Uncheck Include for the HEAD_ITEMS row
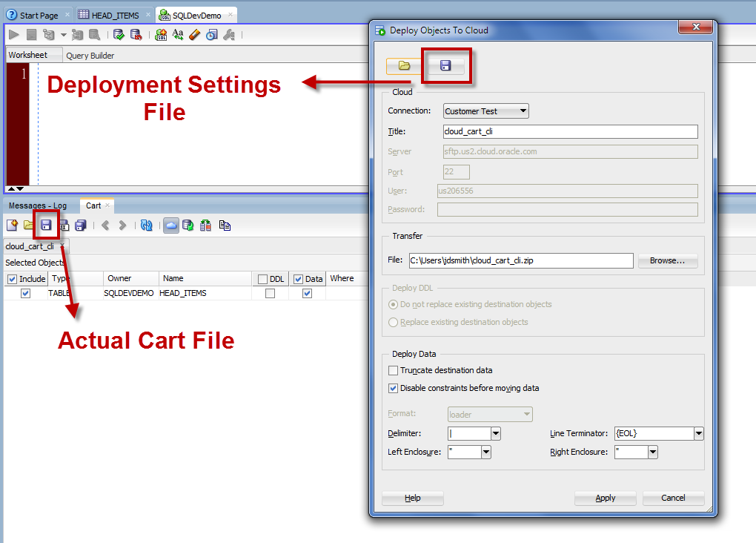Image resolution: width=756 pixels, height=543 pixels. [x=25, y=294]
